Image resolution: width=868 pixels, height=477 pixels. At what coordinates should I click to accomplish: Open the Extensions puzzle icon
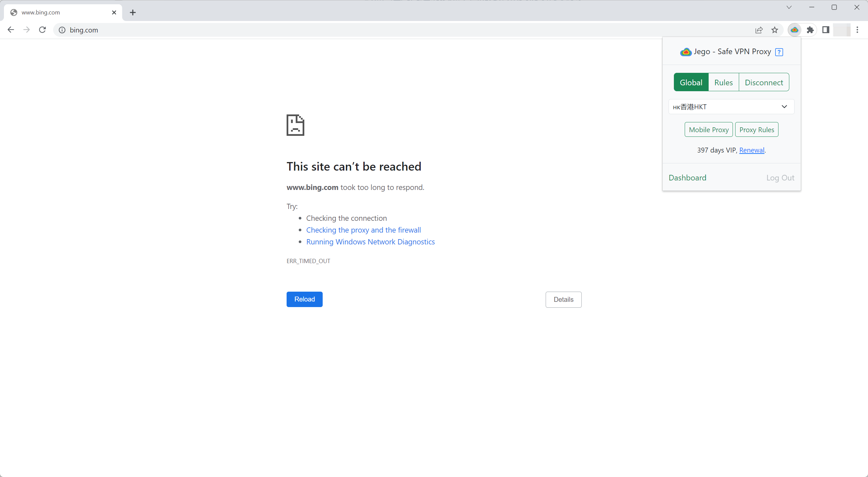tap(810, 30)
